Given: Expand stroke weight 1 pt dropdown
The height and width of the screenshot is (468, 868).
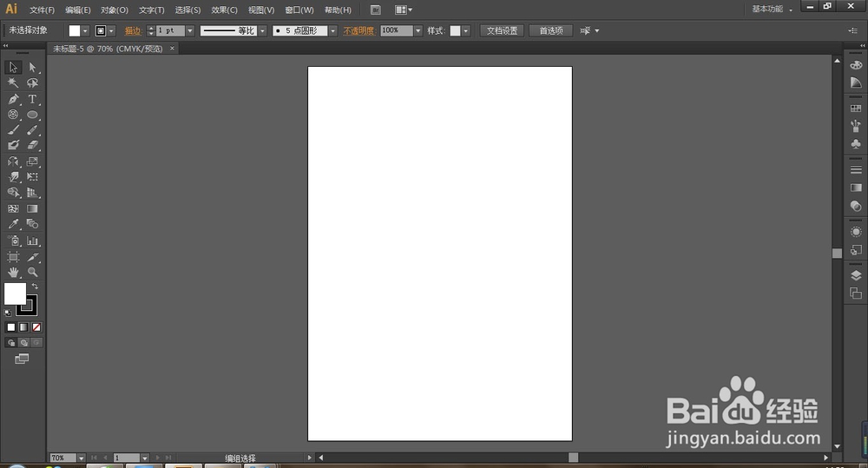Looking at the screenshot, I should [x=190, y=31].
